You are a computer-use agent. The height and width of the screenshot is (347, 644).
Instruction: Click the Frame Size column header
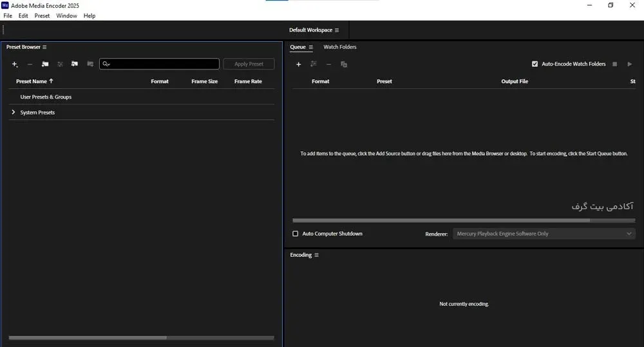205,81
